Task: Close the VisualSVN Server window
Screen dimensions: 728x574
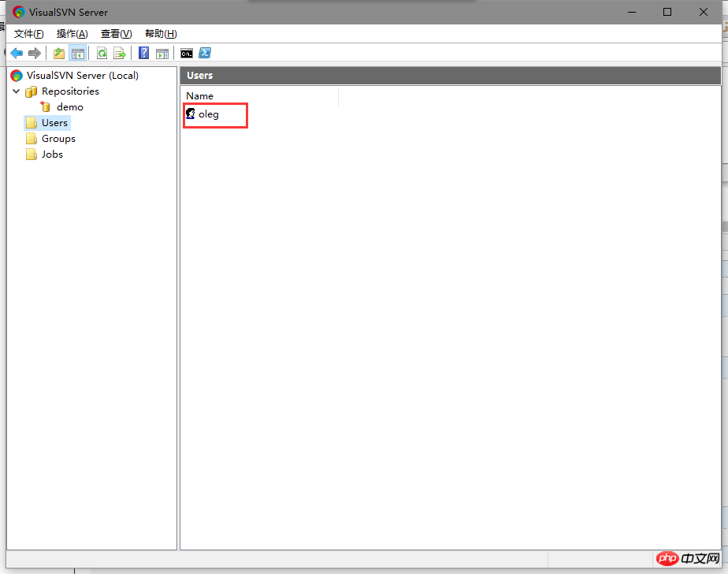Action: pyautogui.click(x=704, y=12)
